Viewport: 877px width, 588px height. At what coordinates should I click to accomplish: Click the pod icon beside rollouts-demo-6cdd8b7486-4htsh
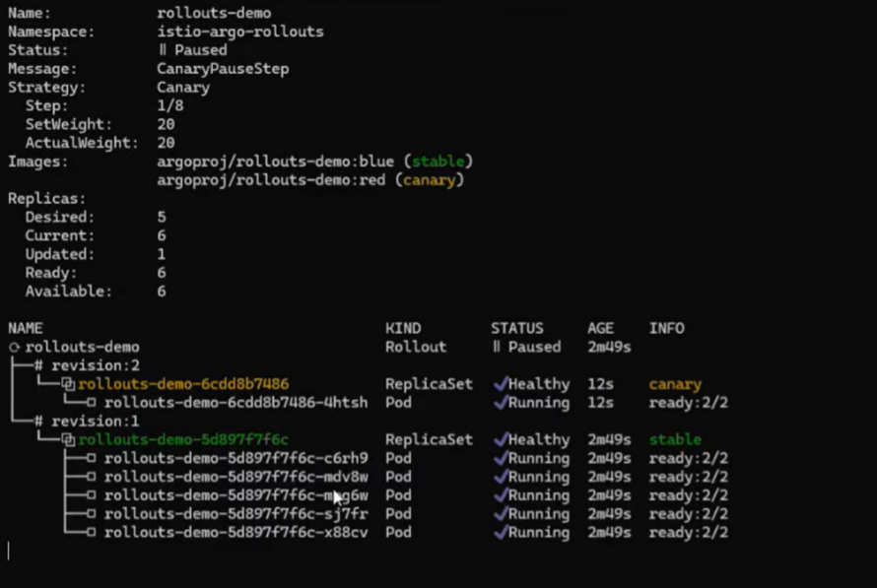tap(91, 403)
